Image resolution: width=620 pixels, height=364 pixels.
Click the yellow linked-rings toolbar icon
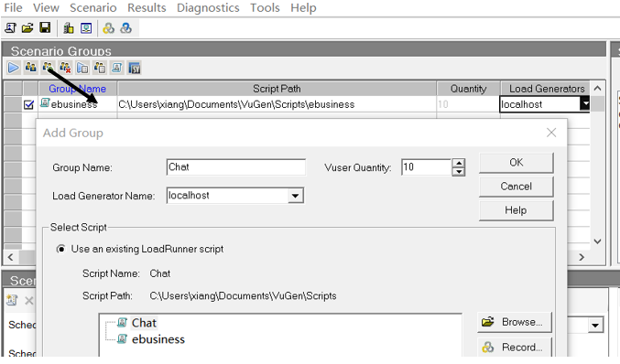[108, 28]
